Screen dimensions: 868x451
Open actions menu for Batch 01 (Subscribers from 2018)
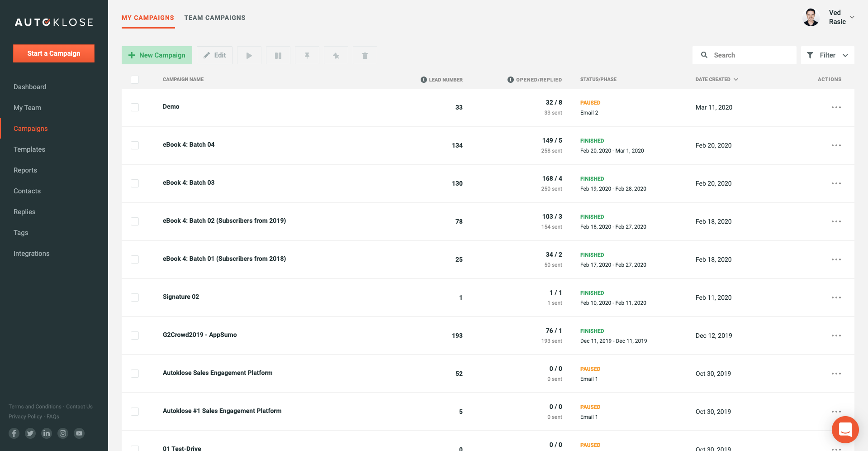(836, 259)
